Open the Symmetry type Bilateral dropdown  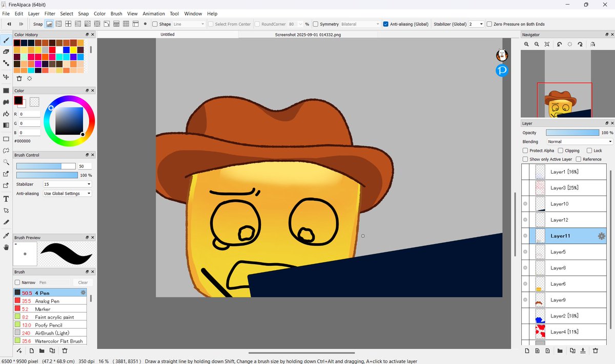360,24
